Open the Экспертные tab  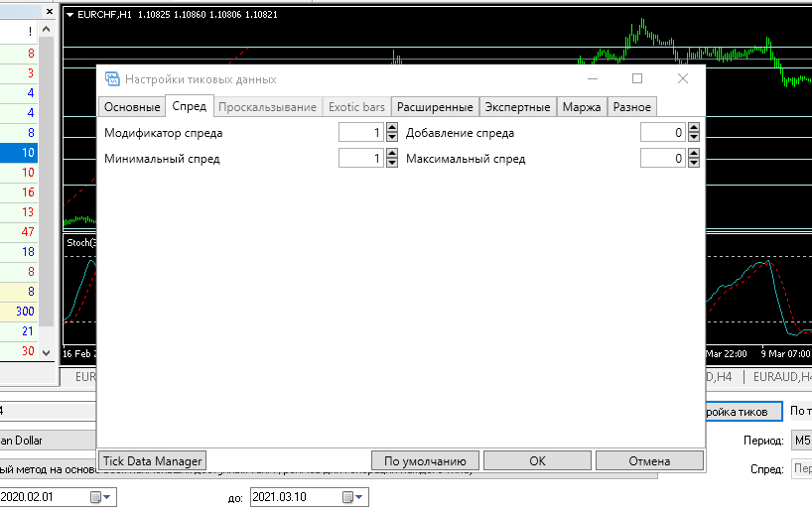(517, 107)
